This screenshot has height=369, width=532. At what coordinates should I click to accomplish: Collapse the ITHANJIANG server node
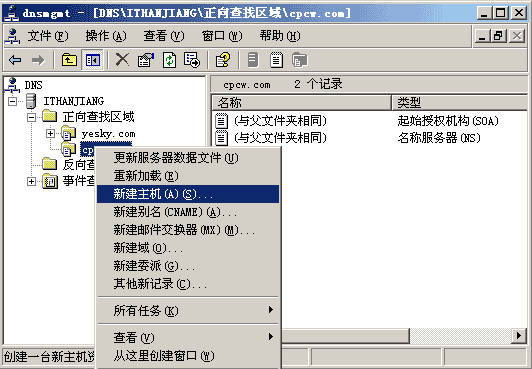13,101
